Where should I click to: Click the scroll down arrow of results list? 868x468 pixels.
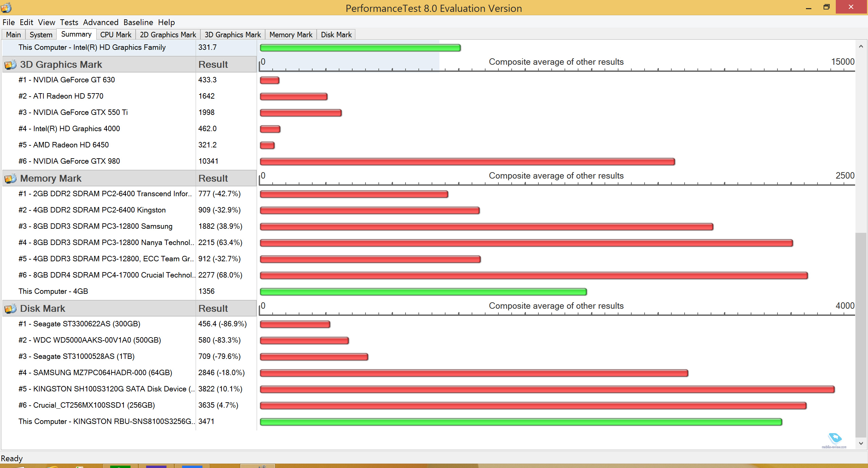tap(861, 443)
